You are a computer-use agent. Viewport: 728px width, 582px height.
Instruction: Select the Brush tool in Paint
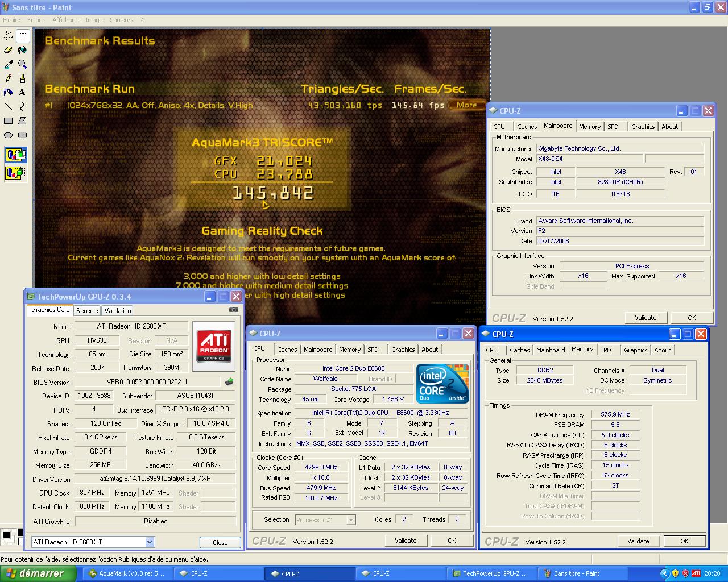click(x=23, y=78)
